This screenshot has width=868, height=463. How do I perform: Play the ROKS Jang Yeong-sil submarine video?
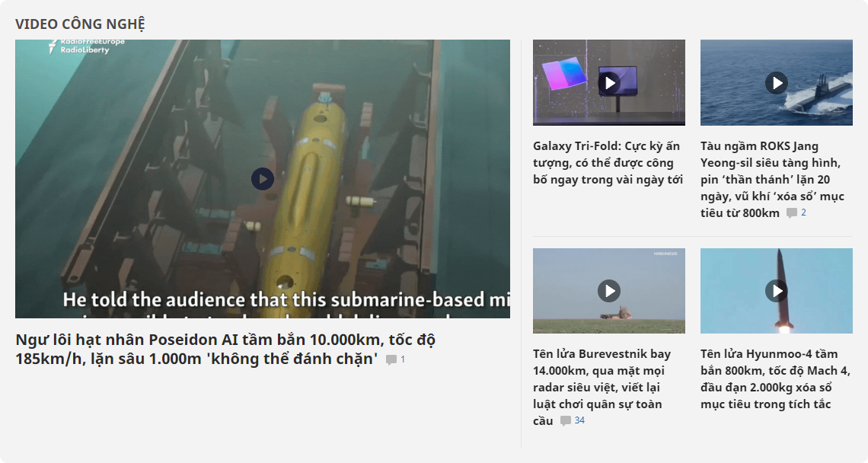click(x=776, y=82)
